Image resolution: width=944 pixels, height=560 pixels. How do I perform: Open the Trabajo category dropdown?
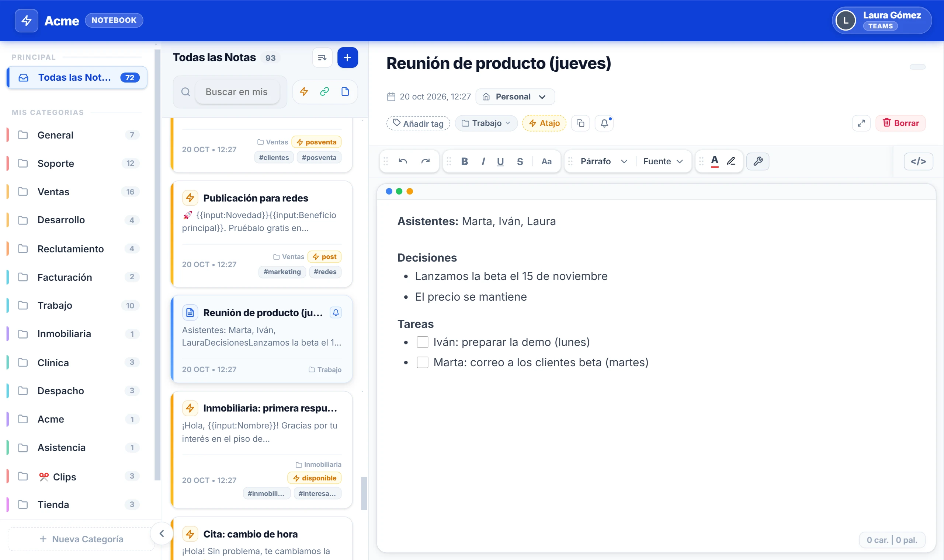click(x=486, y=123)
